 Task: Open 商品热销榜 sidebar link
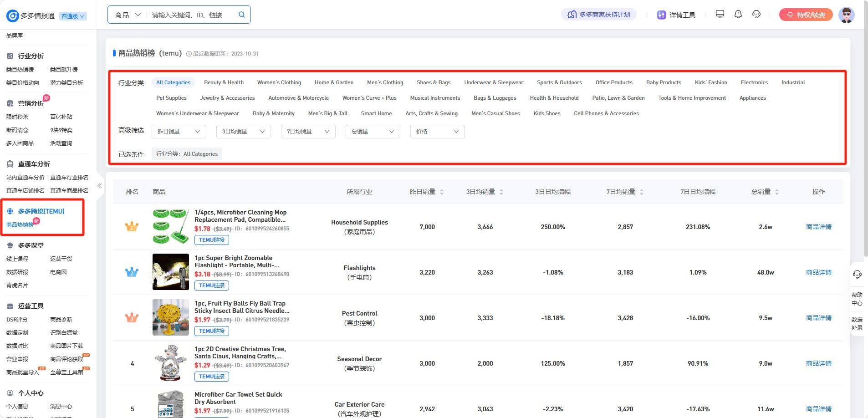pyautogui.click(x=20, y=224)
